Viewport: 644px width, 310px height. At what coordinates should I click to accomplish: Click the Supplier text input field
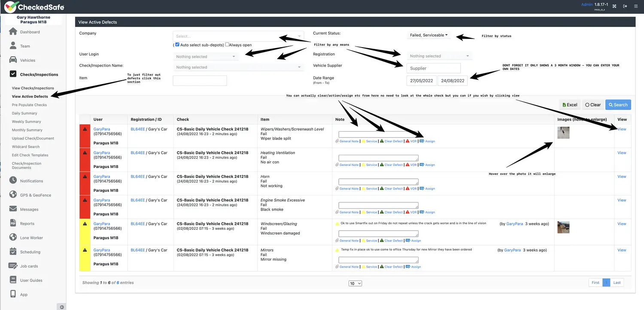pos(433,68)
